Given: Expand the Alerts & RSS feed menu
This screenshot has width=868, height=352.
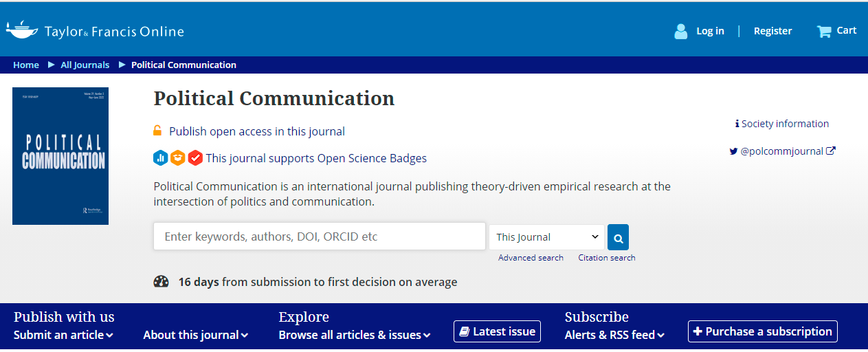Looking at the screenshot, I should pos(614,335).
